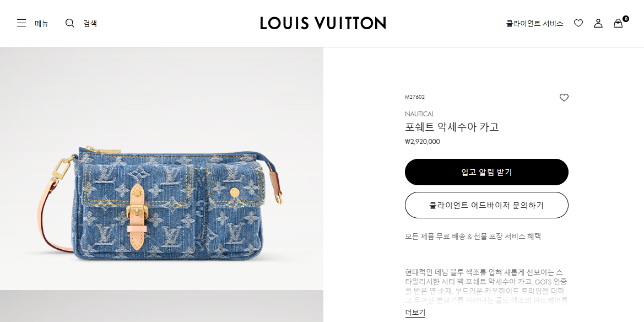
Task: Click the free shipping and gift wrapping text
Action: coord(473,237)
